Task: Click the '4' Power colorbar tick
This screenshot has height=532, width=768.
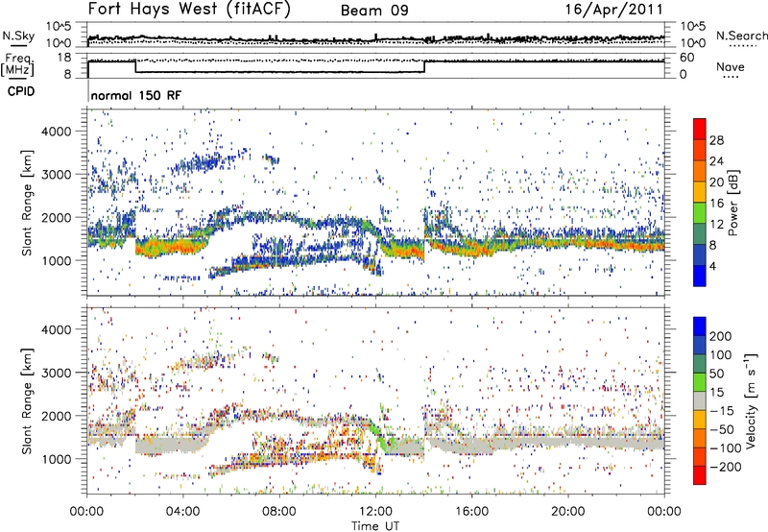Action: 712,266
